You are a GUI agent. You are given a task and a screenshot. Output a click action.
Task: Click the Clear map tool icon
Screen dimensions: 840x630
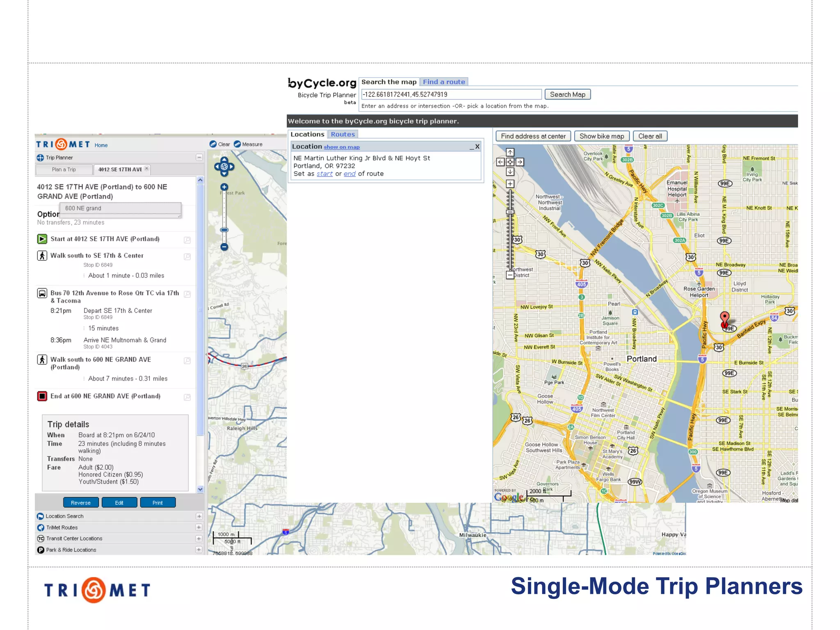point(213,144)
